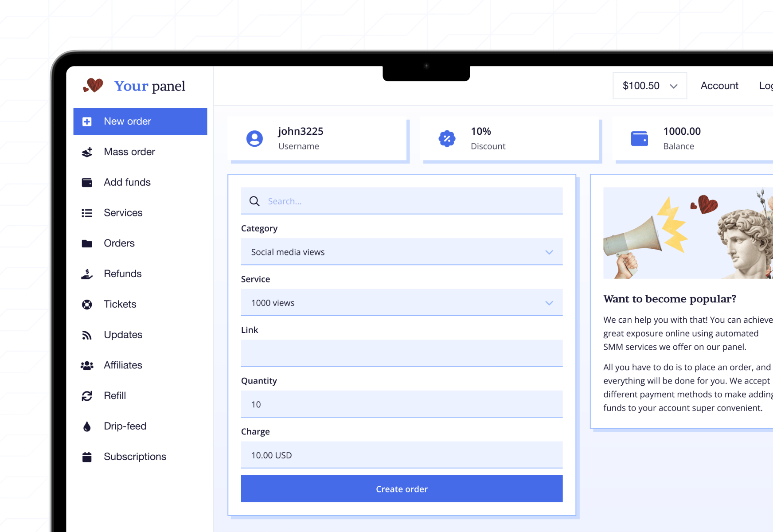
Task: Focus the Search field in order form
Action: pyautogui.click(x=408, y=201)
